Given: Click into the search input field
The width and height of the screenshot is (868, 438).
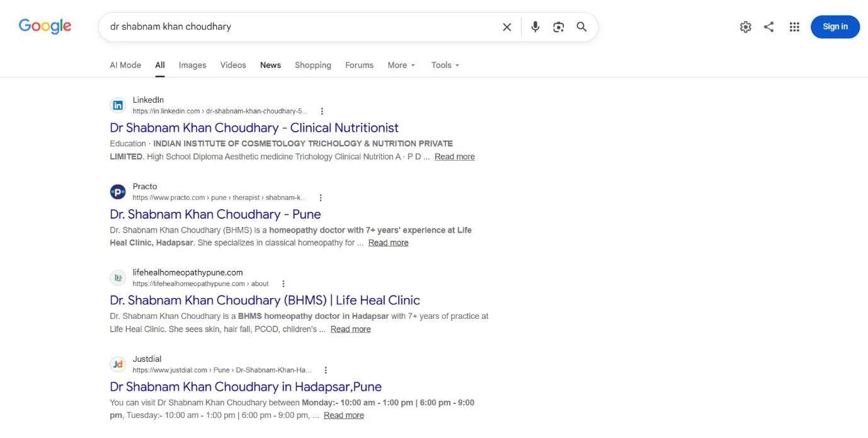Looking at the screenshot, I should [x=302, y=27].
